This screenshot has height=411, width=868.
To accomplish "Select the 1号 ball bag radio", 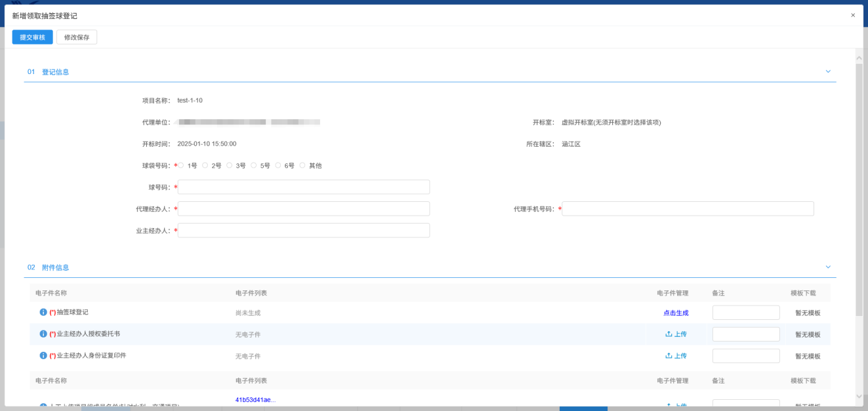I will click(x=181, y=166).
